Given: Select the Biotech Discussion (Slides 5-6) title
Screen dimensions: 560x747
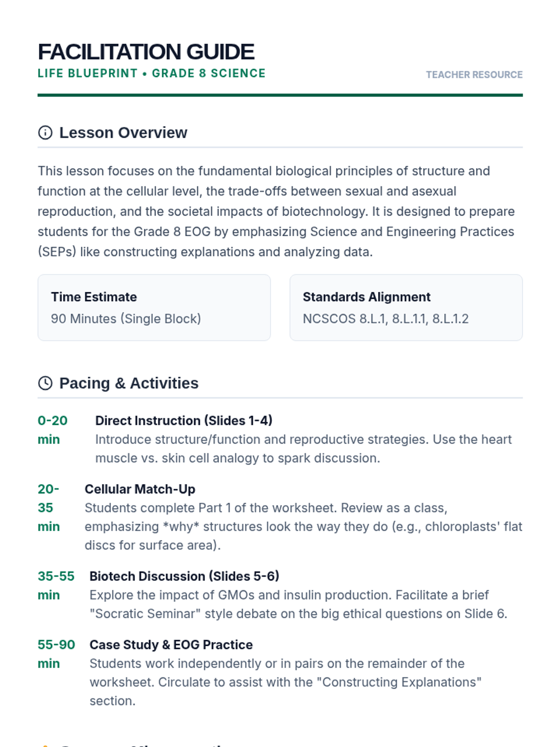Looking at the screenshot, I should 184,576.
